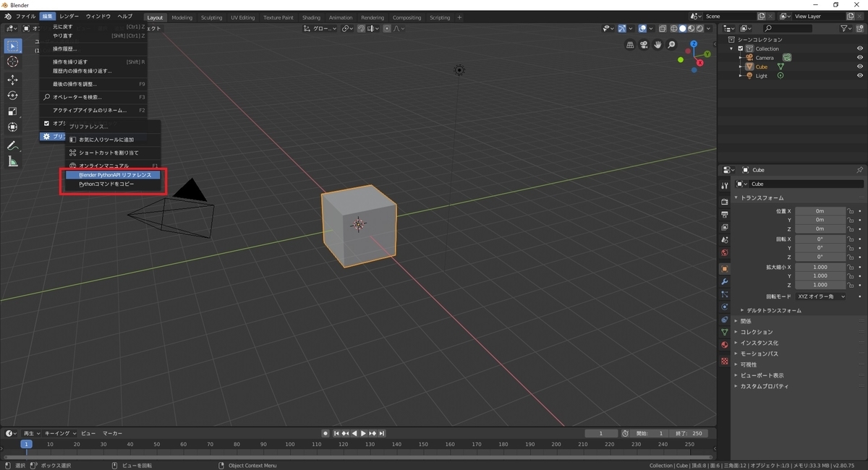Click the hand pan-view gizmo

658,45
